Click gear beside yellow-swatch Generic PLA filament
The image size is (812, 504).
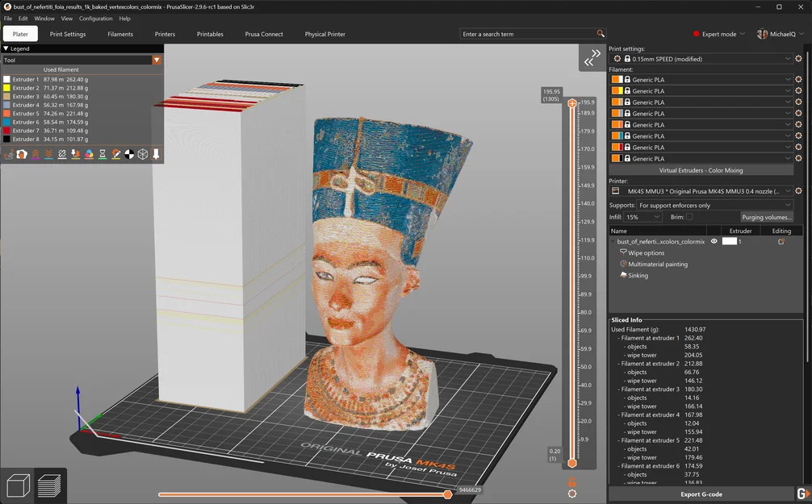[x=798, y=91]
